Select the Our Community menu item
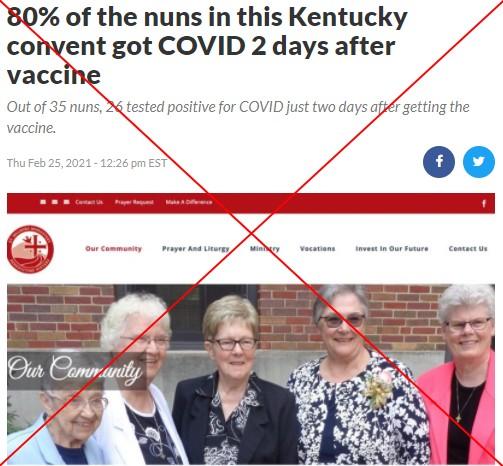This screenshot has height=466, width=503. tap(114, 249)
